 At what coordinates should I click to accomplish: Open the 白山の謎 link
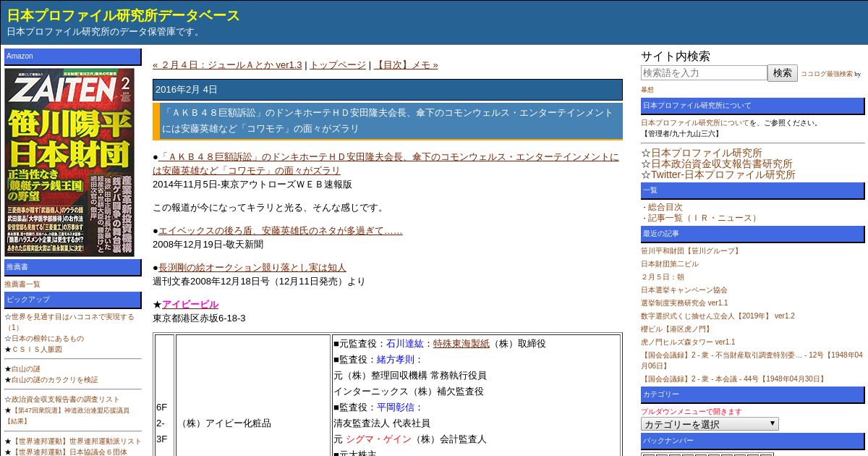pyautogui.click(x=26, y=369)
